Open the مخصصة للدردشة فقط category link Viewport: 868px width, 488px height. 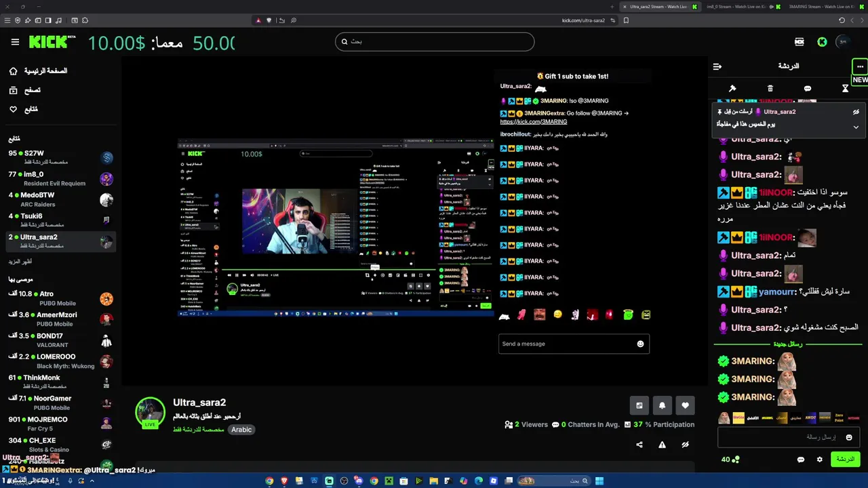point(199,429)
